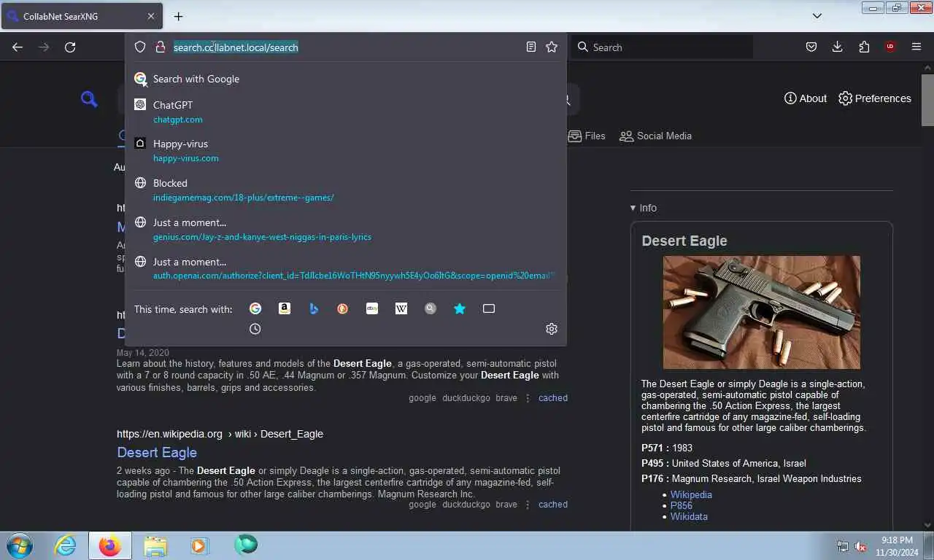Click the page vertical scrollbar thumb
This screenshot has width=934, height=560.
(927, 100)
